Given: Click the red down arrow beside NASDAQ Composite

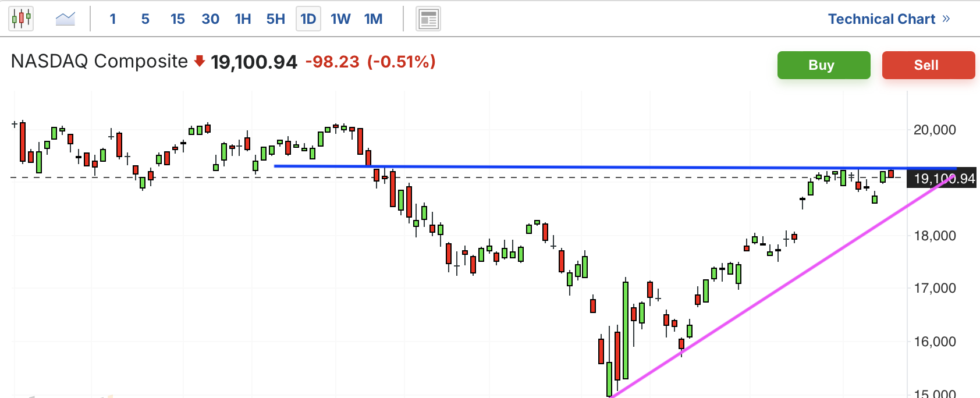Looking at the screenshot, I should pyautogui.click(x=200, y=61).
